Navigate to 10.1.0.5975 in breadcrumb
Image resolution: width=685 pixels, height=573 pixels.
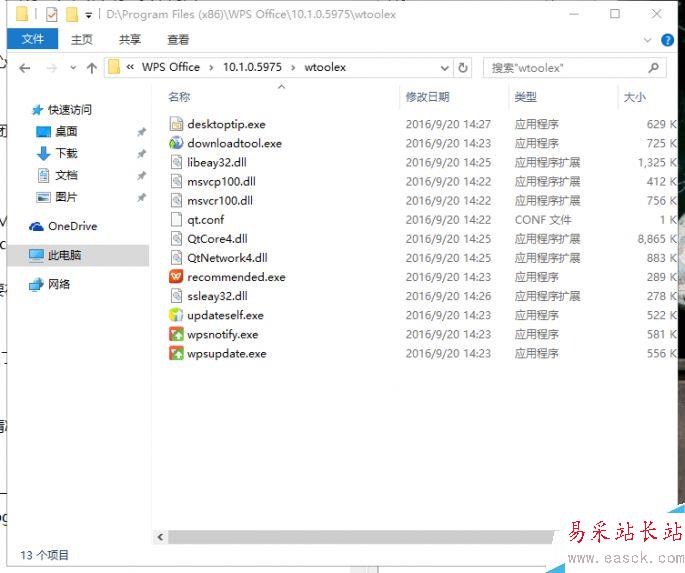(252, 67)
